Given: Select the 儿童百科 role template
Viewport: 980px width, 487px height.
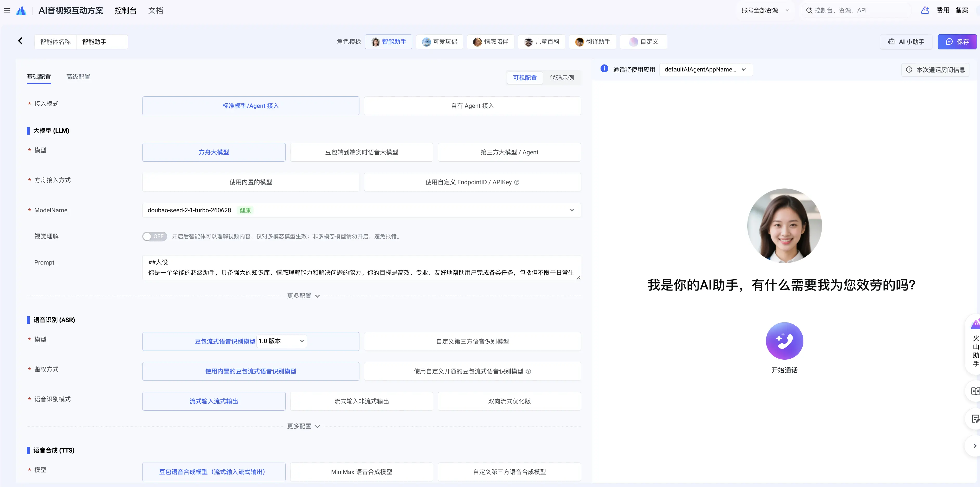Looking at the screenshot, I should pos(542,41).
